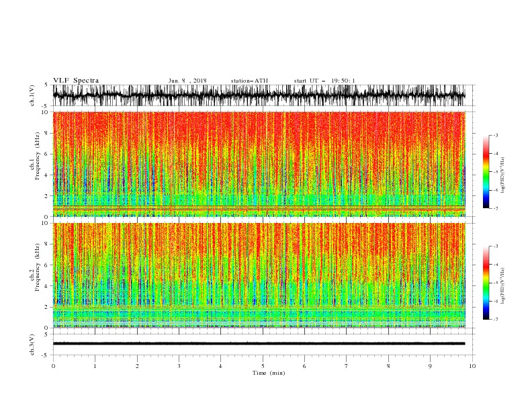The image size is (532, 411).
Task: Click the ch.2 colorbar label log(PSD)(V²/Hz)
Action: point(502,286)
